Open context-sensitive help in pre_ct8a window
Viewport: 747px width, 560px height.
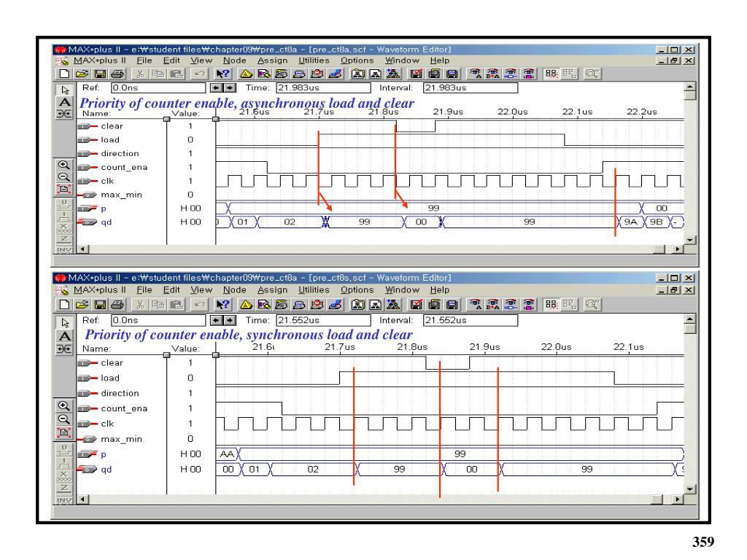point(222,74)
